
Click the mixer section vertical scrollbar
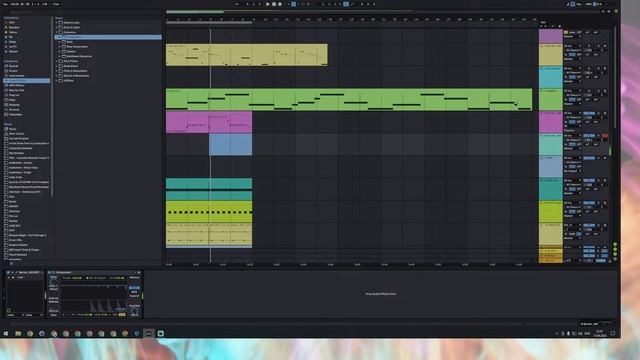pos(615,78)
